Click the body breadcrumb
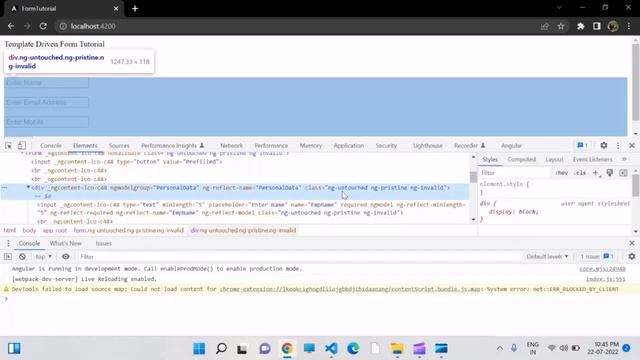 click(29, 230)
